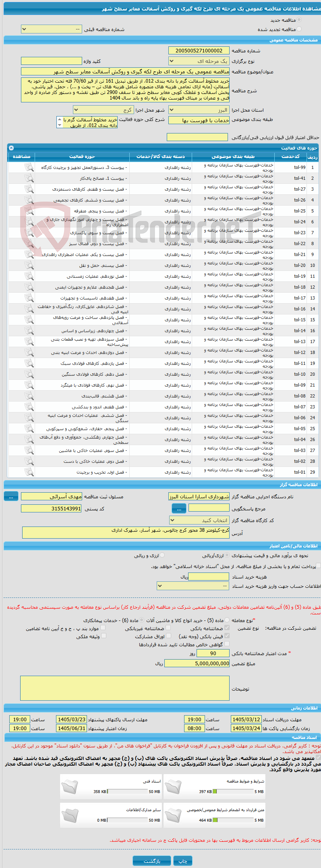
Task: View details icon for row tol-08
Action: coord(29,396)
